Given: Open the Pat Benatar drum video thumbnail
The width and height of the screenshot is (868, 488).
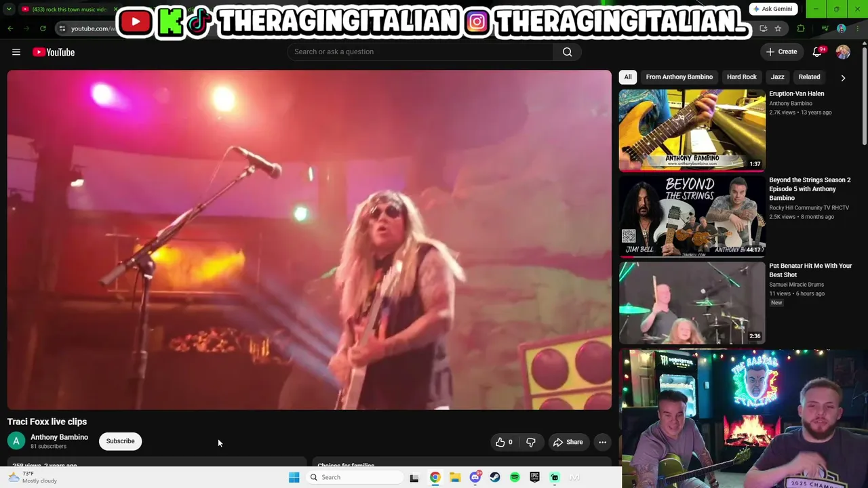Looking at the screenshot, I should [x=692, y=302].
